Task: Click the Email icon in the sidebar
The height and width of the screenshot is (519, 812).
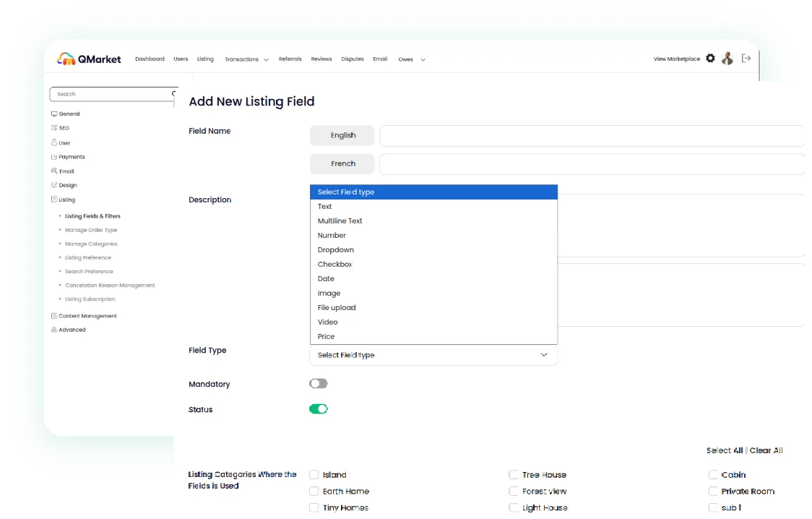Action: coord(54,171)
